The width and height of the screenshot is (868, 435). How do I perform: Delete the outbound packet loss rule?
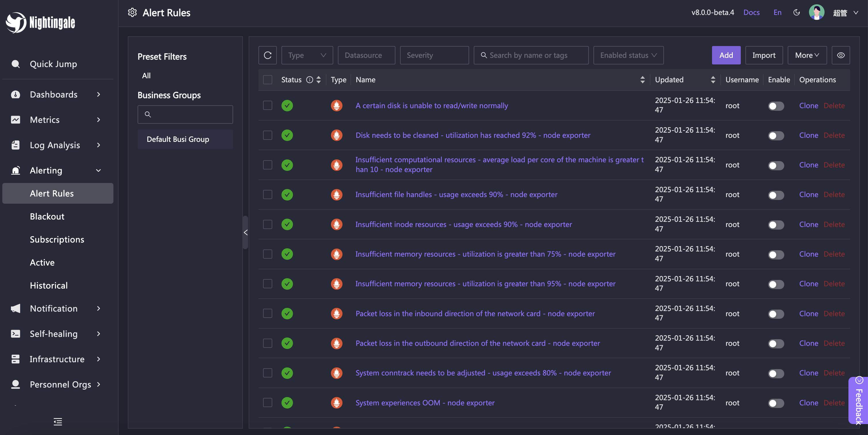pos(834,343)
